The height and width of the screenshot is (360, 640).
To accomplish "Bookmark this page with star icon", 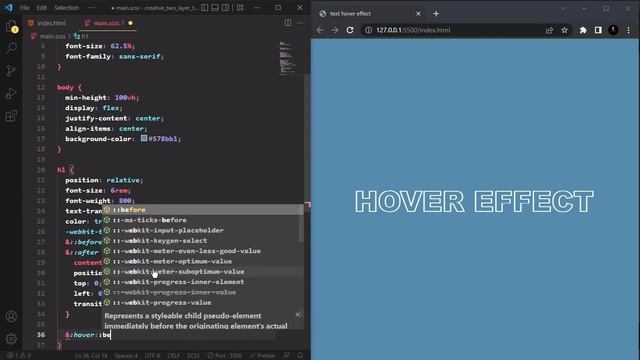I will [x=564, y=30].
